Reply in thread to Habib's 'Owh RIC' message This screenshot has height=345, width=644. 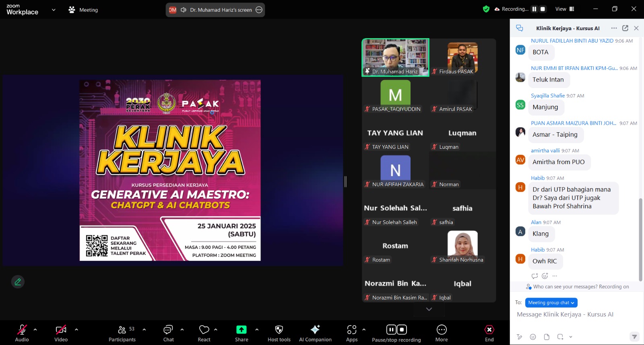[x=535, y=276]
